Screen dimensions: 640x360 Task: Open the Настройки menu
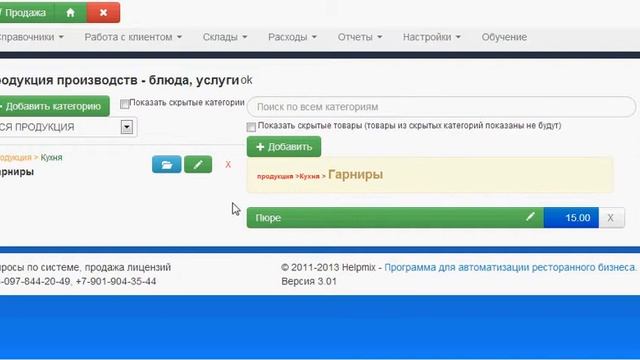(431, 37)
